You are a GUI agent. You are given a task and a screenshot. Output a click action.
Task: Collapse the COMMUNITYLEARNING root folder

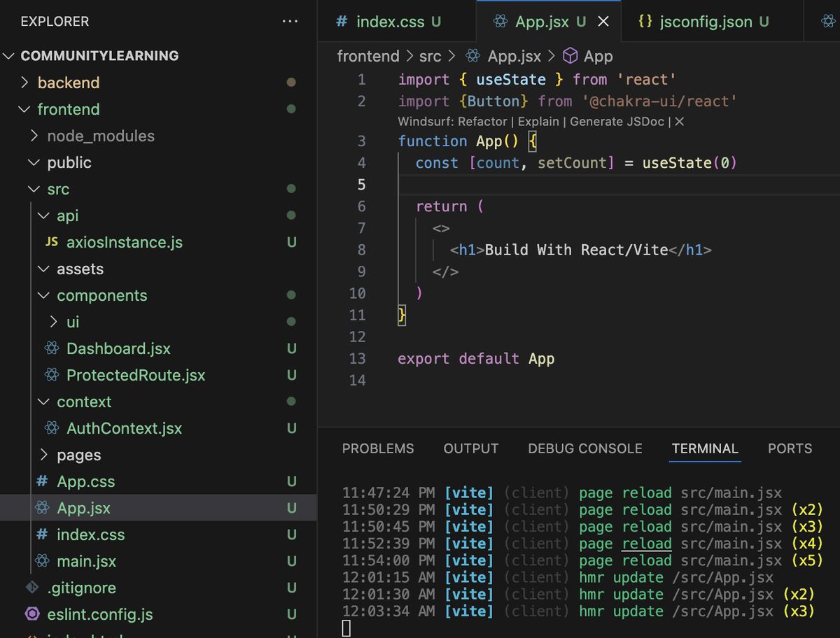point(10,56)
